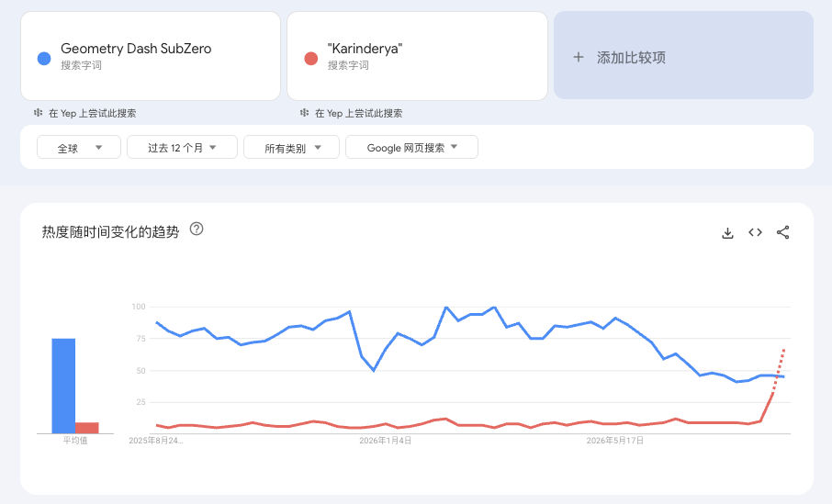Screen dimensions: 832x504
Task: Download the trend chart data as CSV
Action: click(x=727, y=233)
